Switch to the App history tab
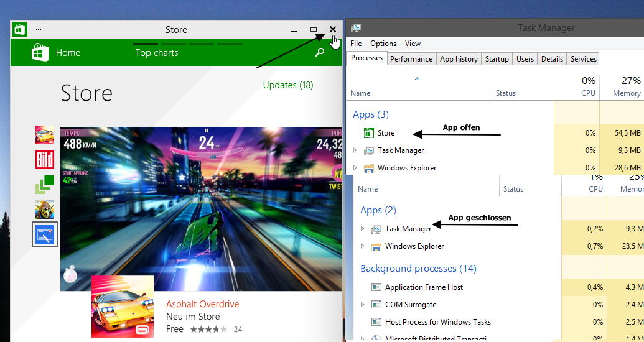Image resolution: width=644 pixels, height=342 pixels. (x=459, y=58)
